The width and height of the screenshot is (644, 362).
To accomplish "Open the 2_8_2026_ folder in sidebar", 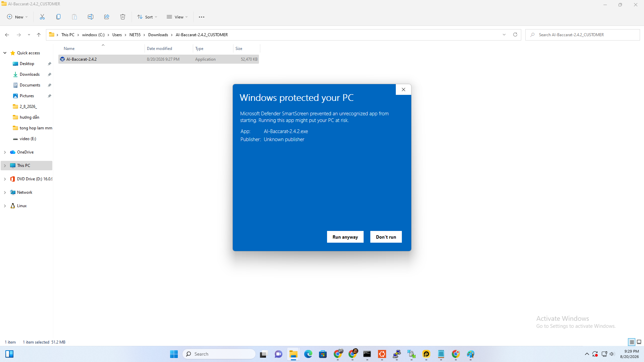I will coord(28,107).
